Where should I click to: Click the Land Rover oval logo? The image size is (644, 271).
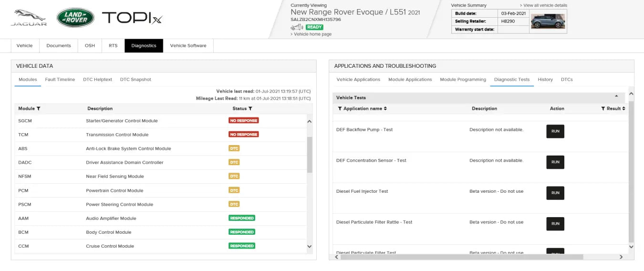(x=75, y=18)
